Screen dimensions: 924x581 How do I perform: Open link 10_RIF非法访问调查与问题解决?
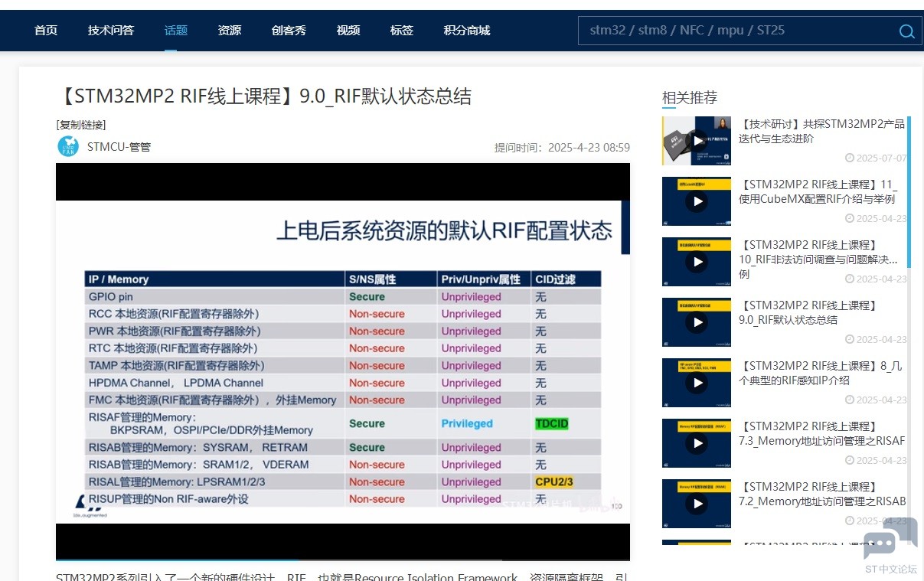pos(818,259)
